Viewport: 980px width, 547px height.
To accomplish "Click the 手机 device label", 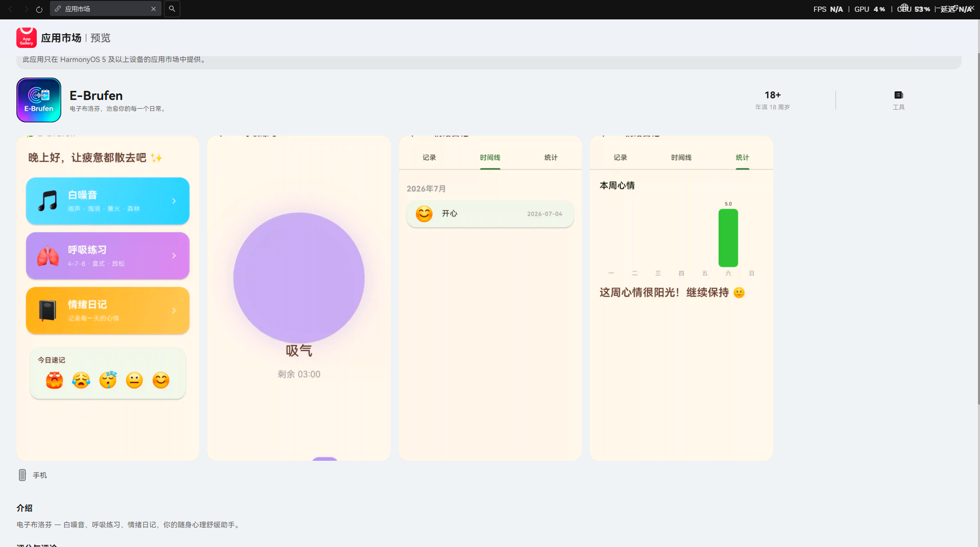I will 40,476.
